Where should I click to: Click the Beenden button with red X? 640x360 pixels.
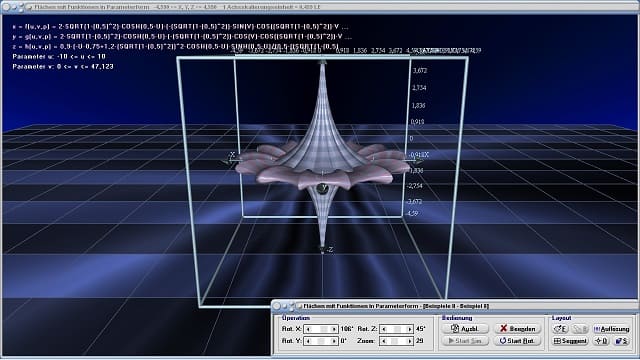tap(517, 329)
